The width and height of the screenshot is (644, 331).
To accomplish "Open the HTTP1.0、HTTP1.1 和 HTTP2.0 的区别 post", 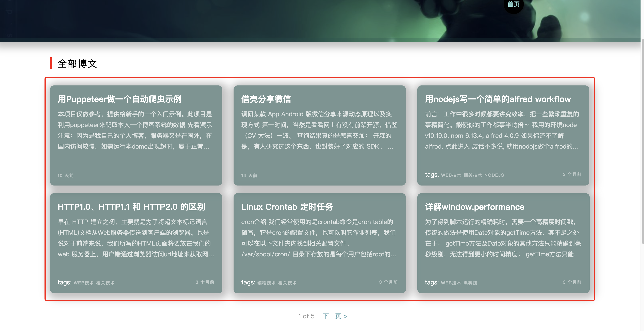I will [131, 207].
